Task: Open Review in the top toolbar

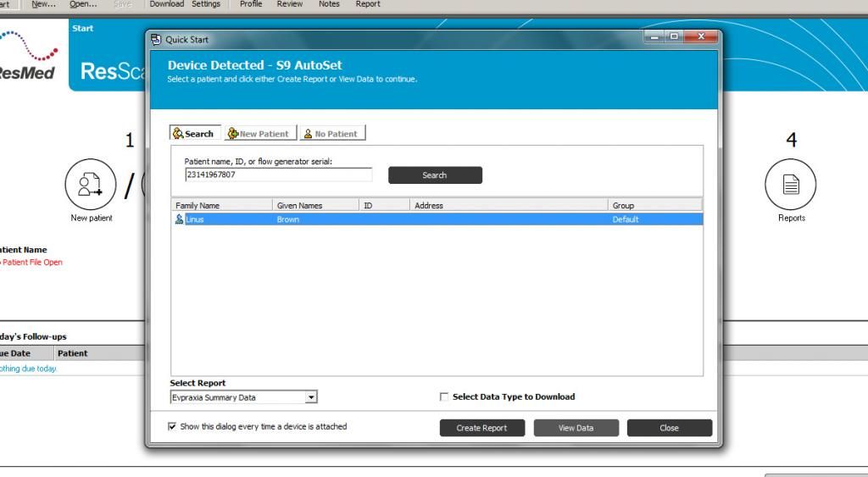Action: click(x=290, y=4)
